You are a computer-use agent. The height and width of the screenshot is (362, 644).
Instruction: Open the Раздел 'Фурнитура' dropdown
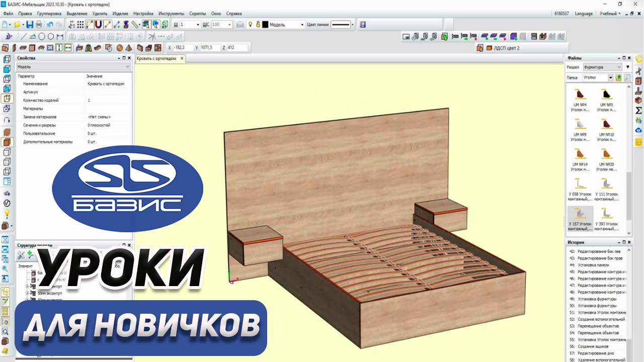603,67
